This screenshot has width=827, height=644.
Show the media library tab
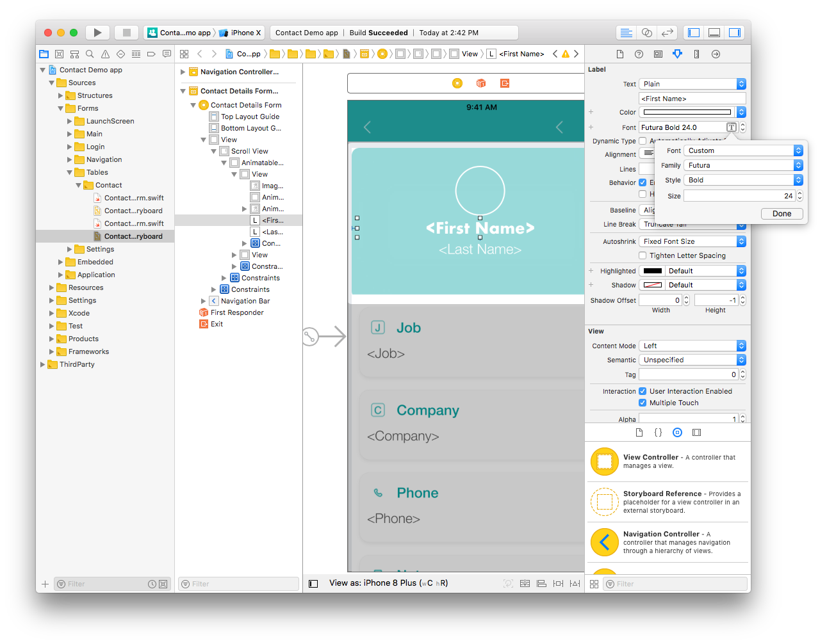(696, 433)
